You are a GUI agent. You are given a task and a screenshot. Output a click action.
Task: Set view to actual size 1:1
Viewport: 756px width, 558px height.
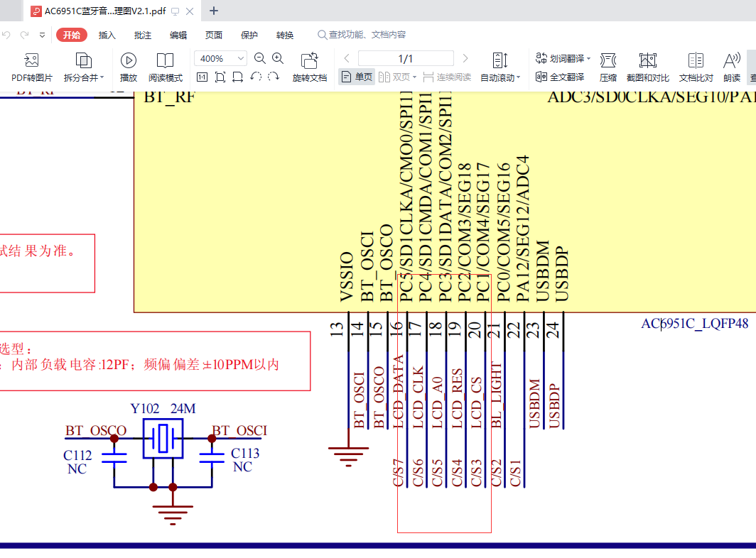pos(202,77)
